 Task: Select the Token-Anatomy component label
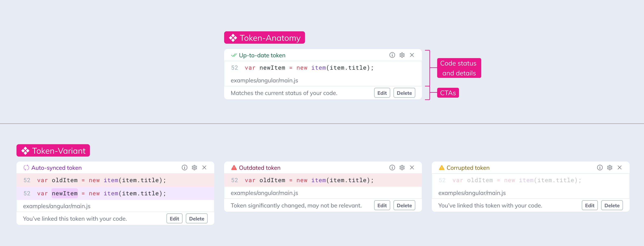264,38
